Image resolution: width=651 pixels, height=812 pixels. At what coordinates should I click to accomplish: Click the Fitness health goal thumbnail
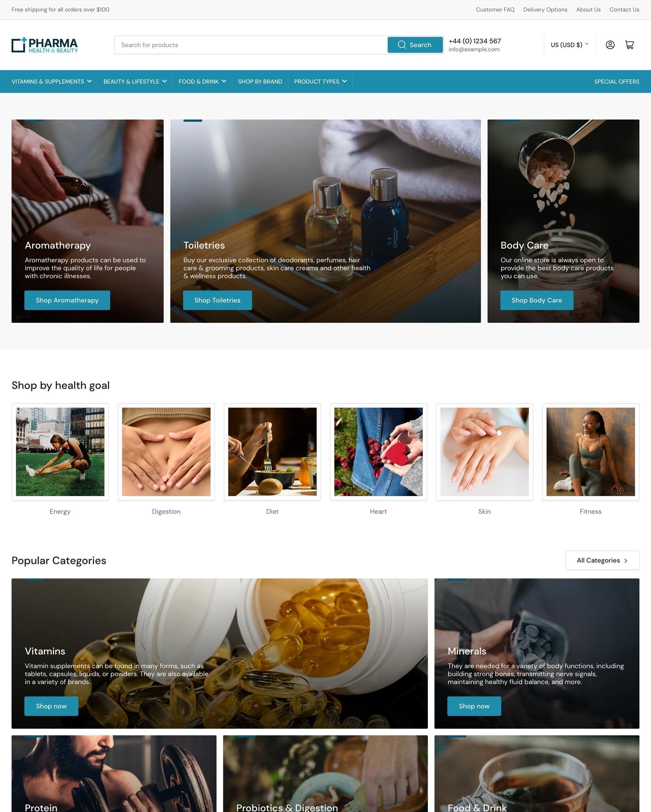click(590, 452)
